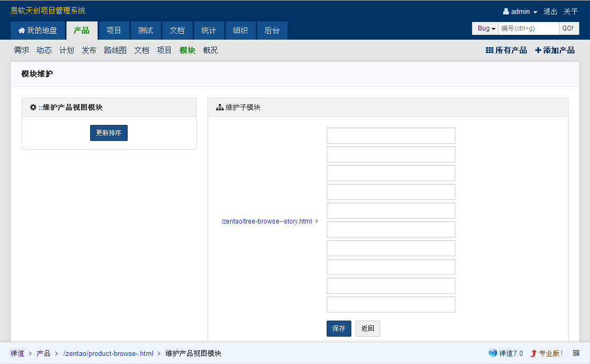Select 动态 in the product submenu
Image resolution: width=590 pixels, height=364 pixels.
44,50
